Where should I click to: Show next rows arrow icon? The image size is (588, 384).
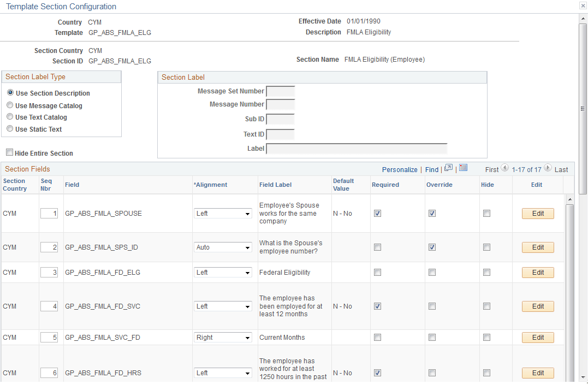tap(548, 168)
